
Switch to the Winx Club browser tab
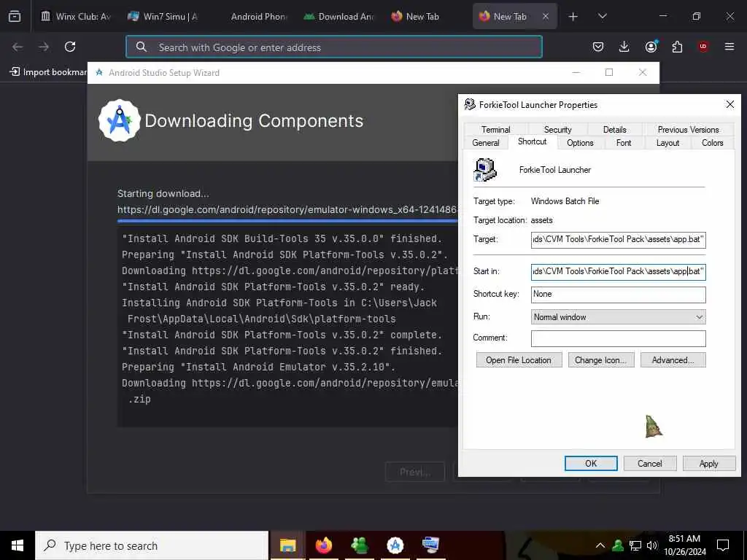click(77, 16)
